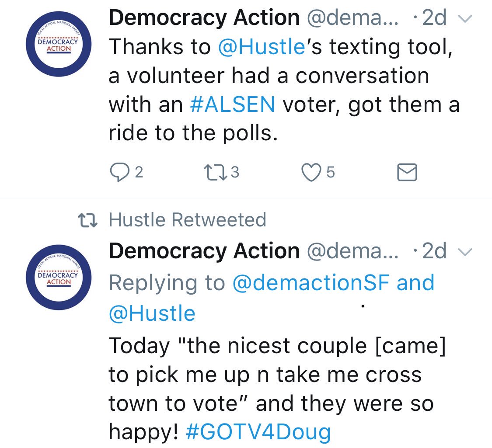Viewport: 492px width, 448px height.
Task: Open Democracy Action avatar on second tweet
Action: coord(59,278)
